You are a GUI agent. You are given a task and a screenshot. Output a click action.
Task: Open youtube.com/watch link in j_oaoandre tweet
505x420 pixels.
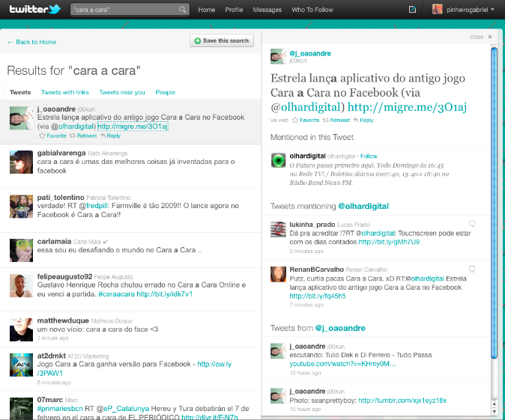342,364
